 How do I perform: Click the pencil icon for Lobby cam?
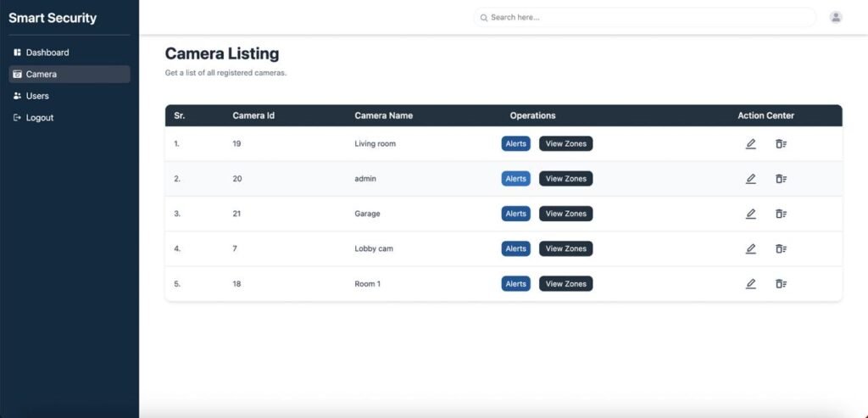pyautogui.click(x=750, y=248)
